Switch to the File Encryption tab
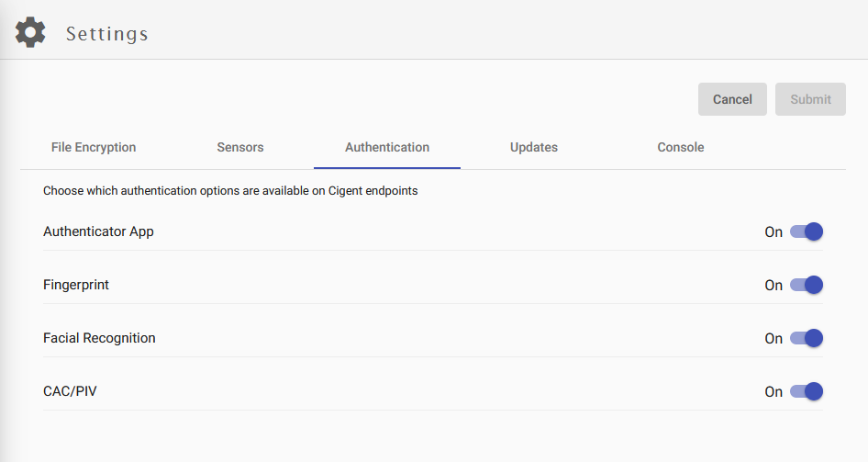 (94, 147)
